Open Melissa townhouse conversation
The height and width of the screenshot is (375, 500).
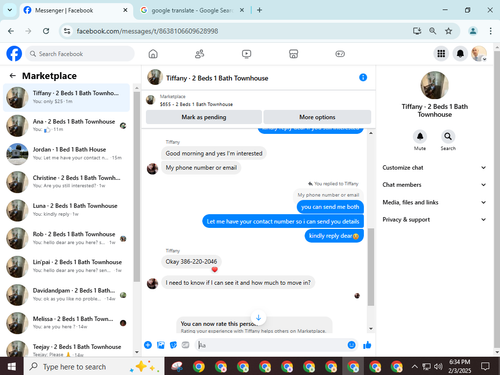pos(66,323)
